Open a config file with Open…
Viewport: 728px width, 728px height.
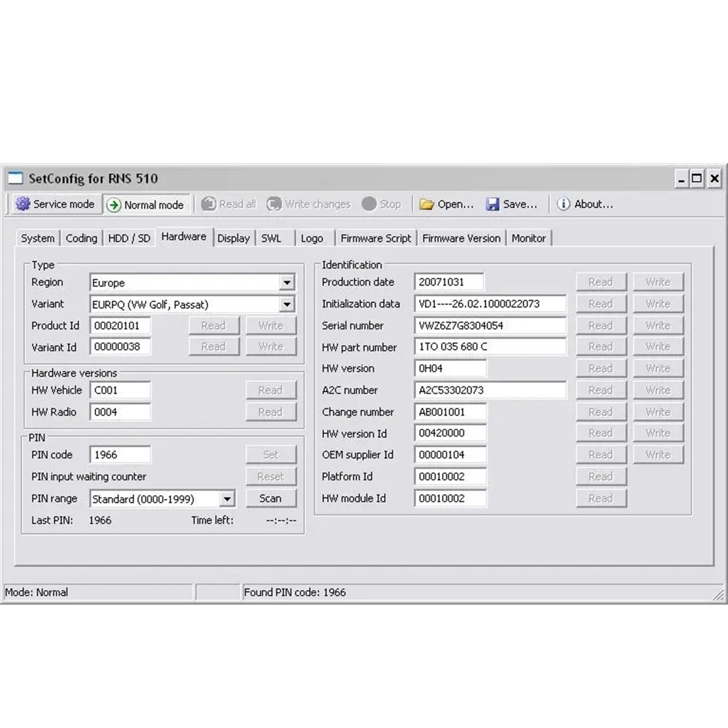[447, 204]
